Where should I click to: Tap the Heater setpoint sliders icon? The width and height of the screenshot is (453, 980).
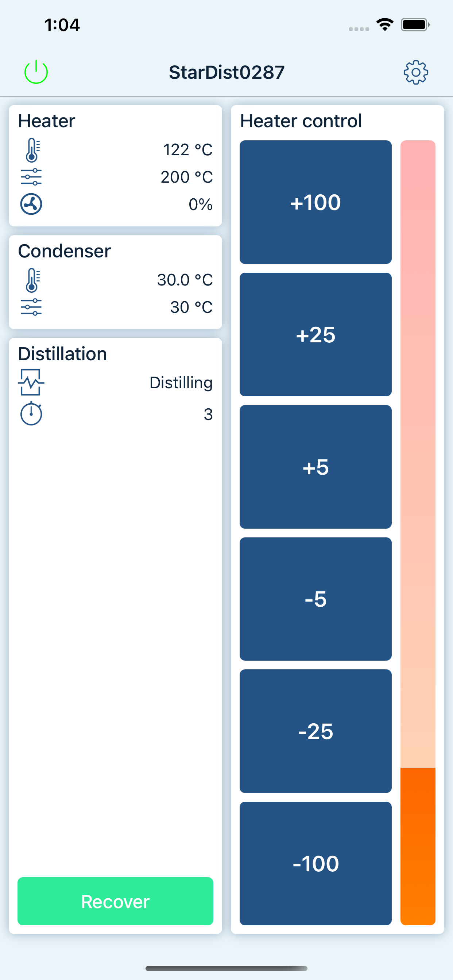pos(31,177)
